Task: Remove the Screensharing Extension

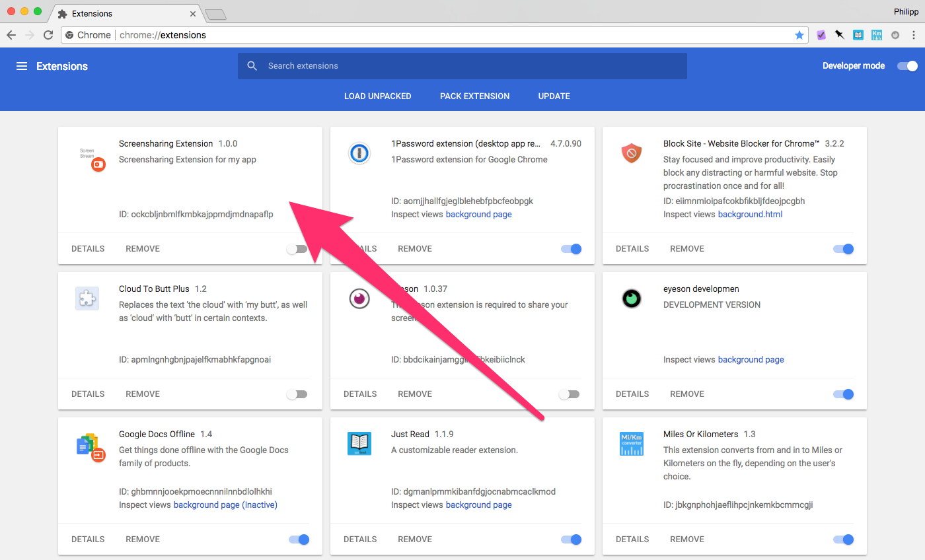Action: (143, 249)
